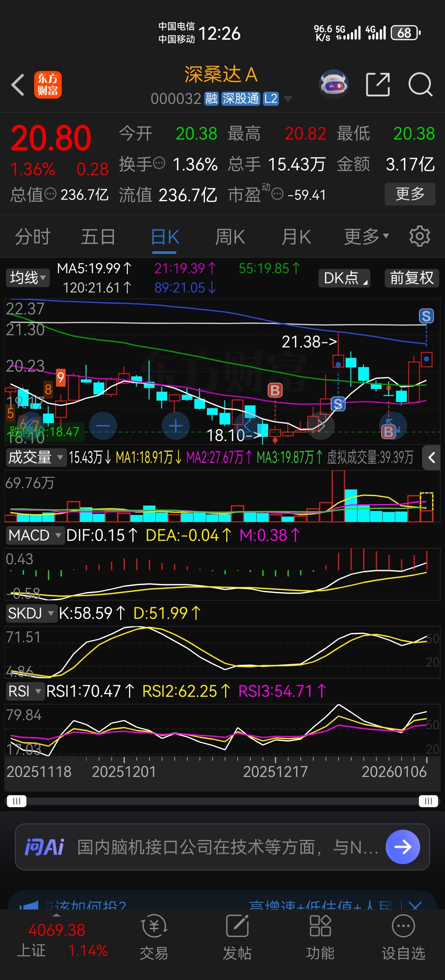Expand the 上证 index ticker arrow
This screenshot has height=980, width=445.
point(56,915)
